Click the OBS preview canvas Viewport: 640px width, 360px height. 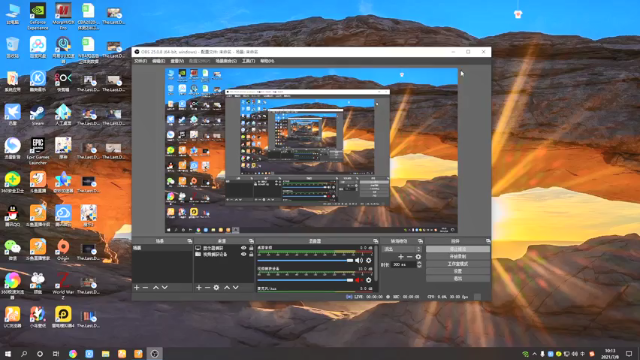pyautogui.click(x=311, y=151)
